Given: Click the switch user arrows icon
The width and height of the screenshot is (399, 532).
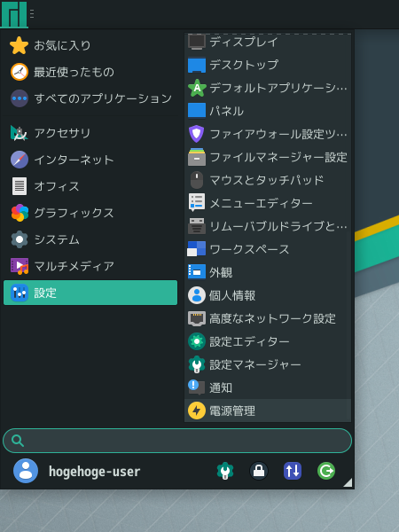Looking at the screenshot, I should (x=293, y=471).
